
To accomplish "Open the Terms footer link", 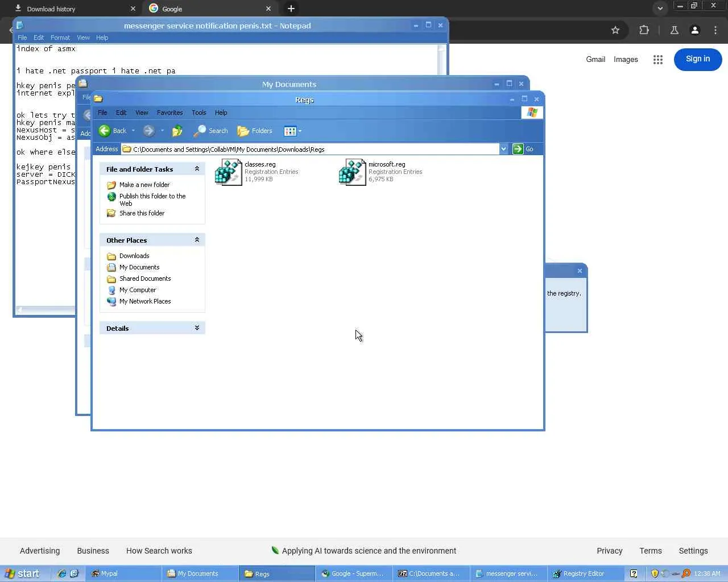I will coord(651,551).
